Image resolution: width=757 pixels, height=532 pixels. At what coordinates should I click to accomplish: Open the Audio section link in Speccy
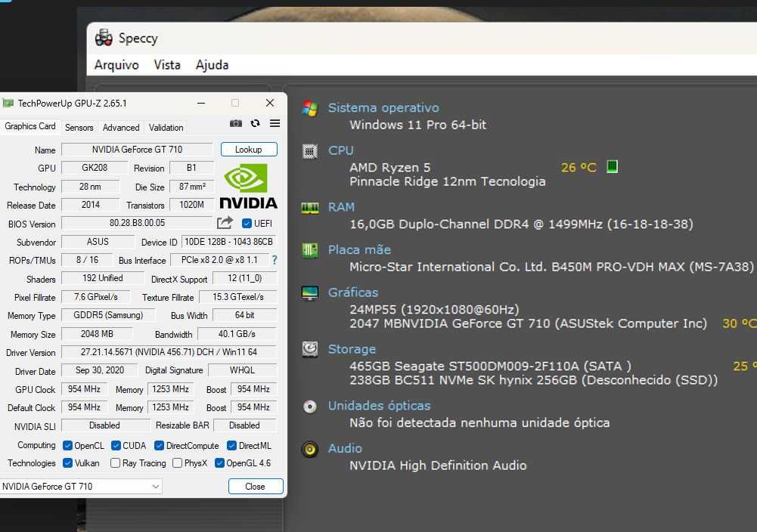pos(345,448)
